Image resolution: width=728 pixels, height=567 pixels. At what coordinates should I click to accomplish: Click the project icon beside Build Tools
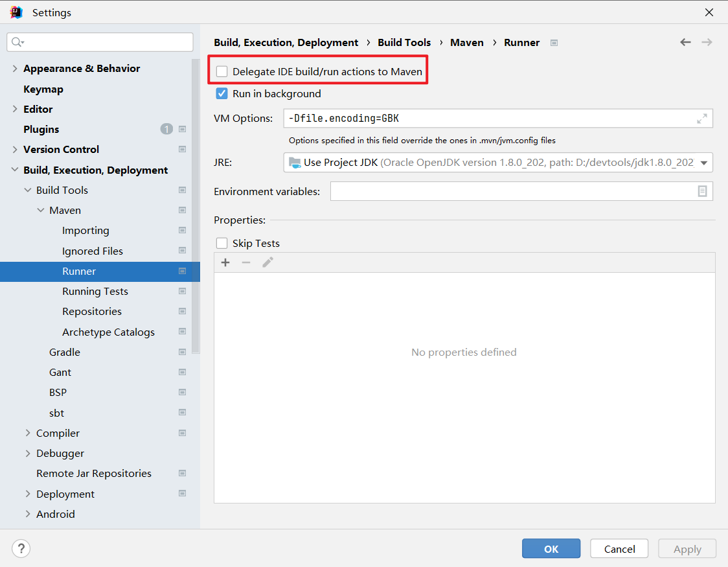point(183,190)
